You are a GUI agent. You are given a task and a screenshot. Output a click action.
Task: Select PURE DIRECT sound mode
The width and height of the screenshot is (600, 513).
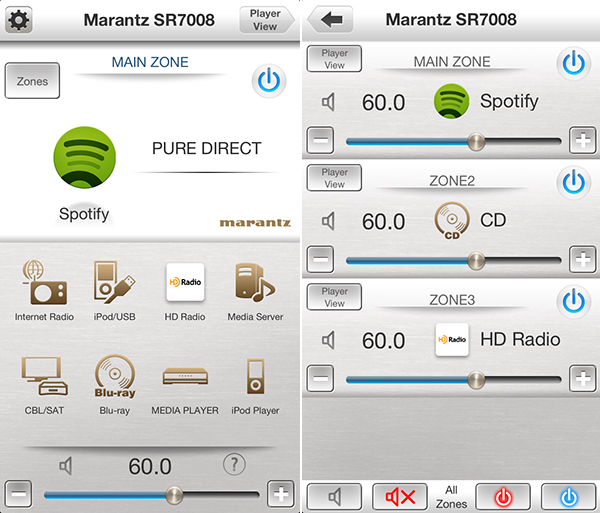coord(207,148)
